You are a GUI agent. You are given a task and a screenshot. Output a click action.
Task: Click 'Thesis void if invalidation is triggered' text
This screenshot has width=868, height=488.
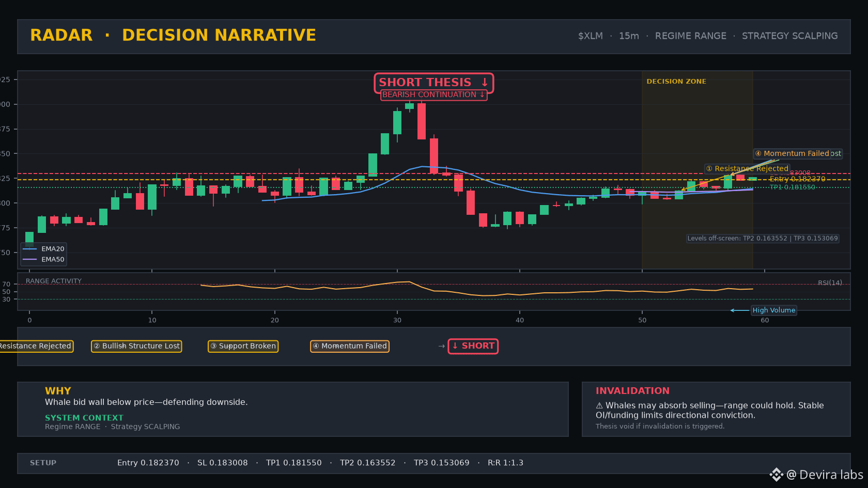coord(660,427)
